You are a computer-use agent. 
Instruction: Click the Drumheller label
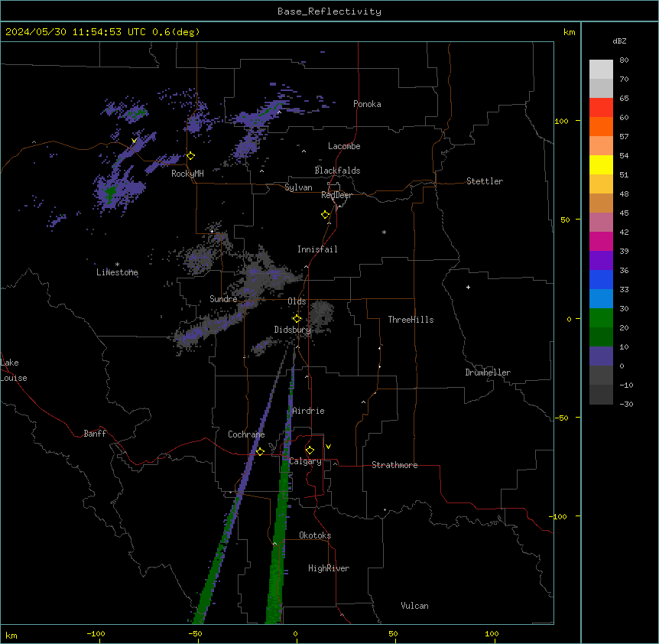(x=488, y=372)
